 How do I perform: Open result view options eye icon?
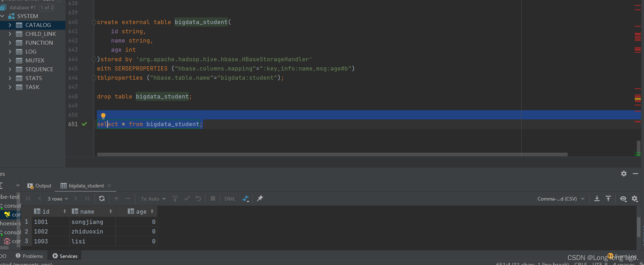click(623, 199)
